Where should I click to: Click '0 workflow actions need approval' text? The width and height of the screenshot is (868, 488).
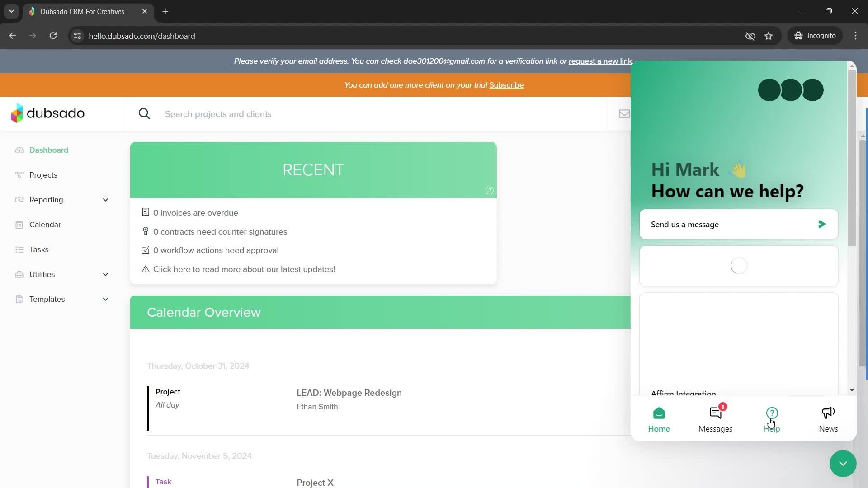(216, 250)
